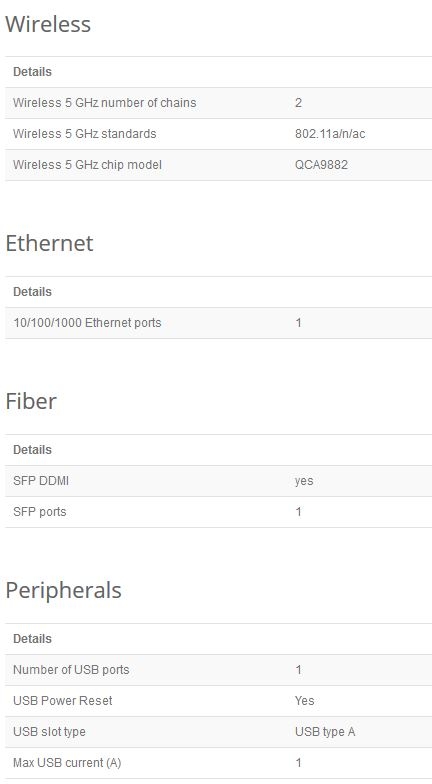Click the SFP DDMI yes value
The width and height of the screenshot is (432, 784).
click(x=304, y=481)
